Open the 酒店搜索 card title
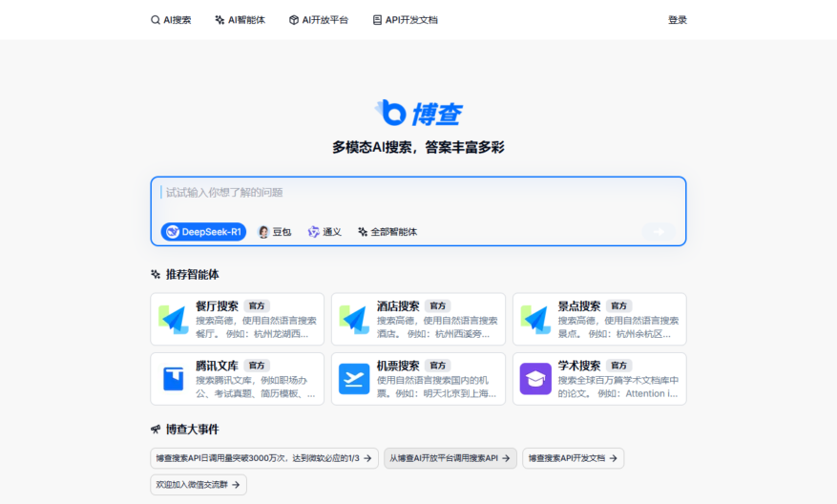Image resolution: width=837 pixels, height=504 pixels. (398, 305)
